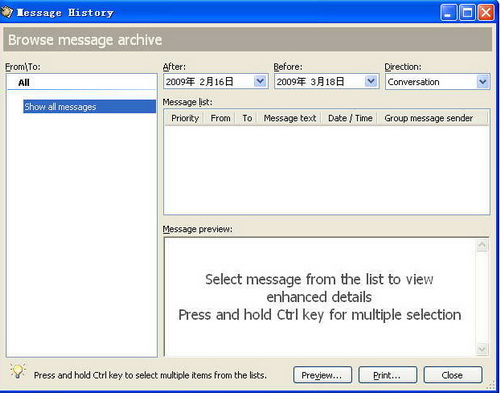This screenshot has height=393, width=500.
Task: Minimize the Message History window
Action: (x=448, y=13)
